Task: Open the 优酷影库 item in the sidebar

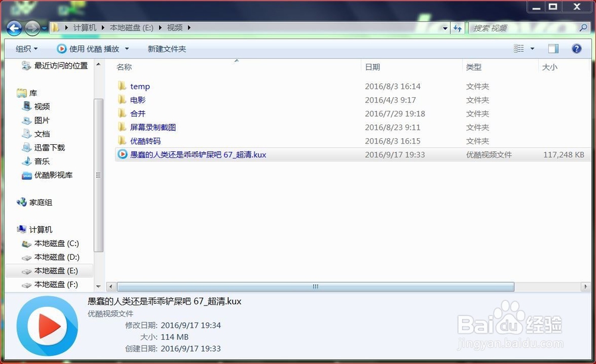Action: (x=54, y=175)
